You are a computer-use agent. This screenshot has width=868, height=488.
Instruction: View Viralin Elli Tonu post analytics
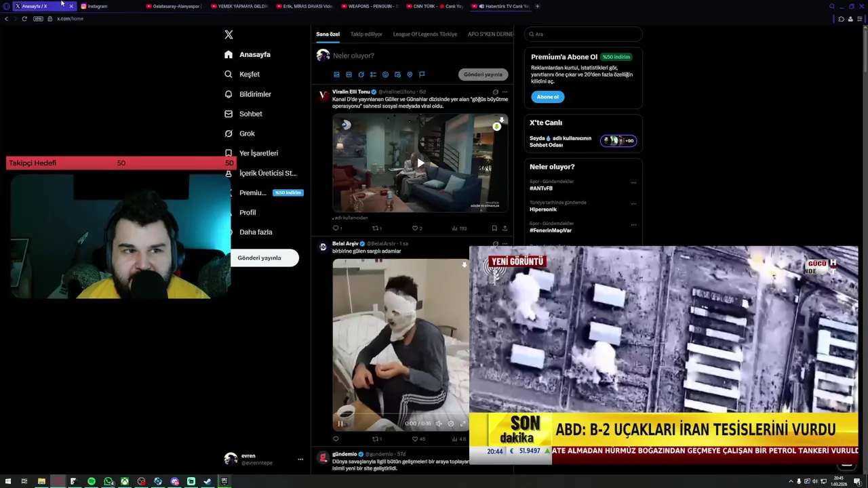point(459,228)
